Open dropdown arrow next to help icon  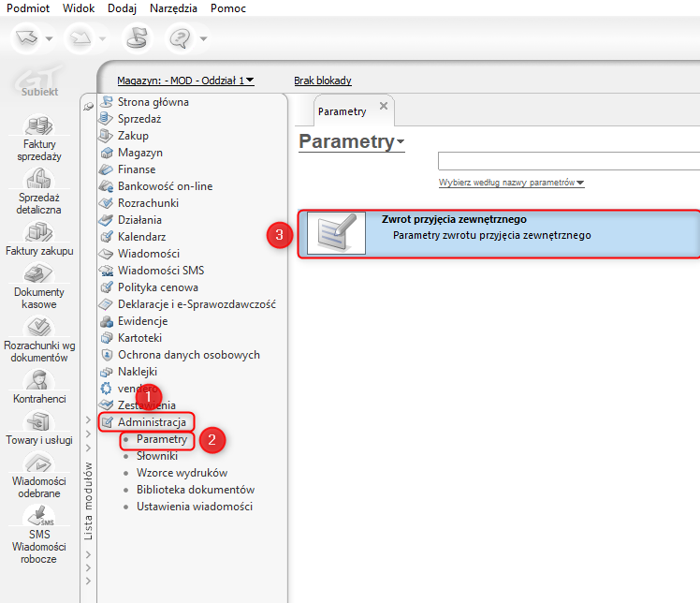(x=204, y=39)
